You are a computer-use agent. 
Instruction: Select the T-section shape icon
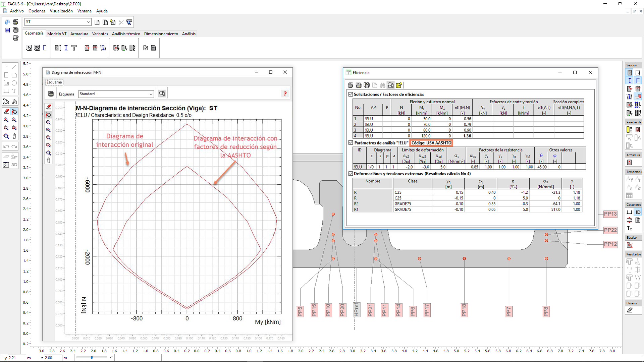tap(74, 48)
